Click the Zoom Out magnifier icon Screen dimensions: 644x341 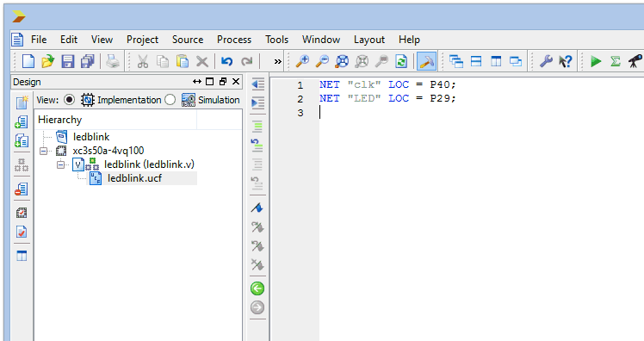322,61
